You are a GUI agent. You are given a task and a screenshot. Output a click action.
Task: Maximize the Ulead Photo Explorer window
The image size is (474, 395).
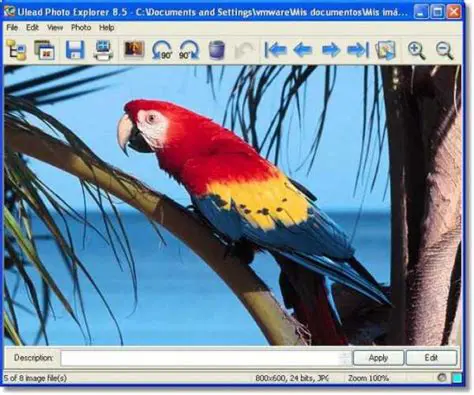(x=437, y=12)
